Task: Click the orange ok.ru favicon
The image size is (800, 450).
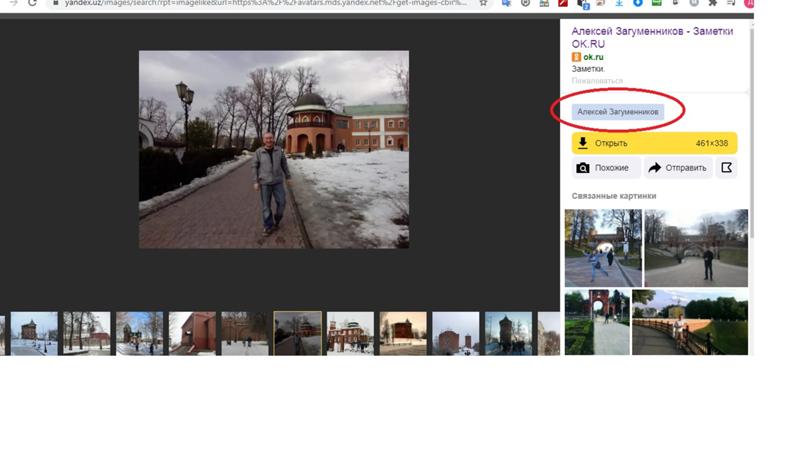Action: (576, 57)
